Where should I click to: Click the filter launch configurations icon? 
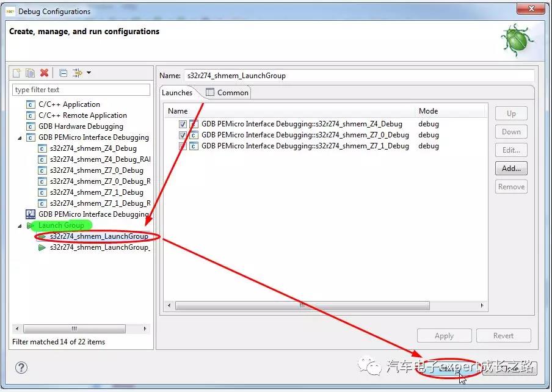coord(78,73)
